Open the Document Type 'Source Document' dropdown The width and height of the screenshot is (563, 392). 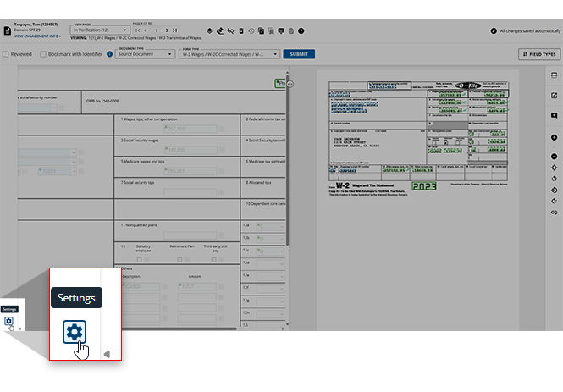click(145, 54)
